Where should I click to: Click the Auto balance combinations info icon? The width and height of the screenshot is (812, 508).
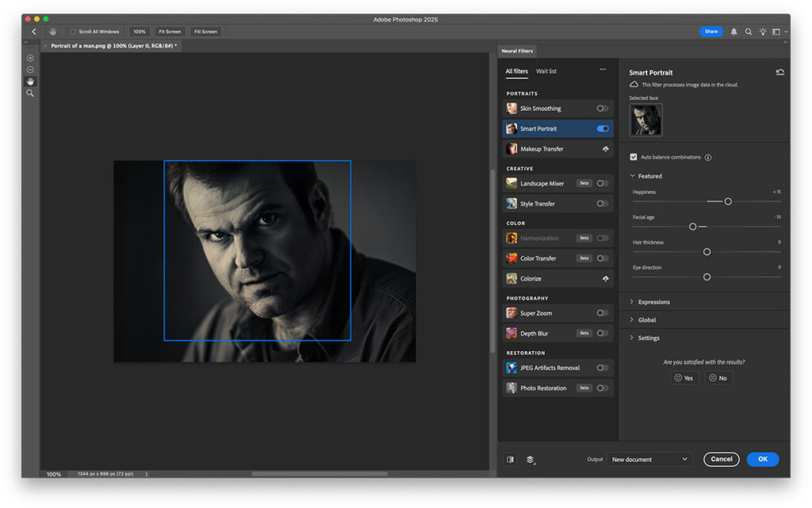point(708,157)
